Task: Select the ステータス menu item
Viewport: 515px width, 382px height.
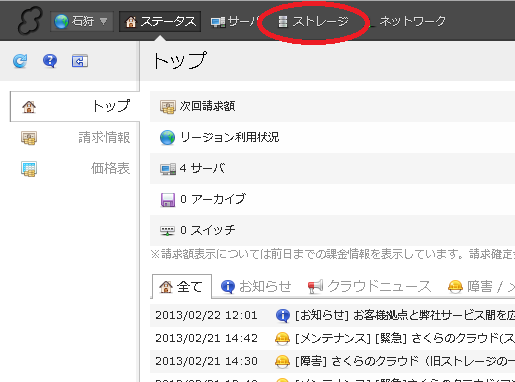Action: [160, 22]
